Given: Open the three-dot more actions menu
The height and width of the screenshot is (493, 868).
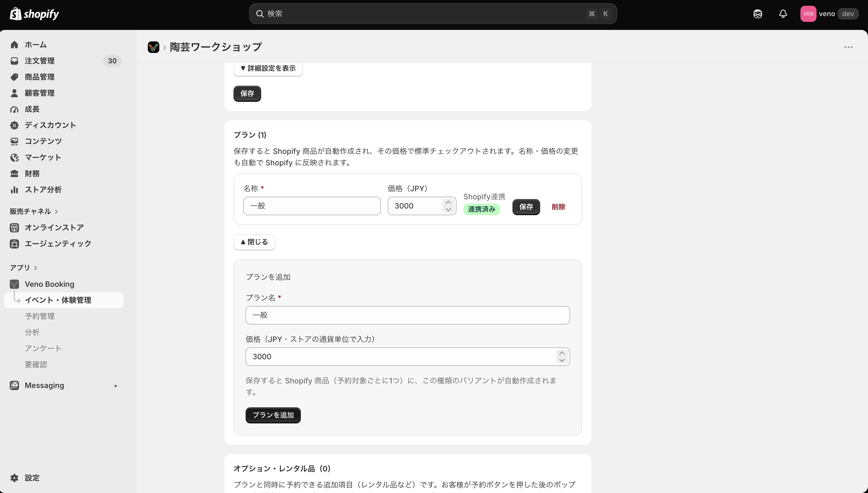Looking at the screenshot, I should [x=848, y=47].
